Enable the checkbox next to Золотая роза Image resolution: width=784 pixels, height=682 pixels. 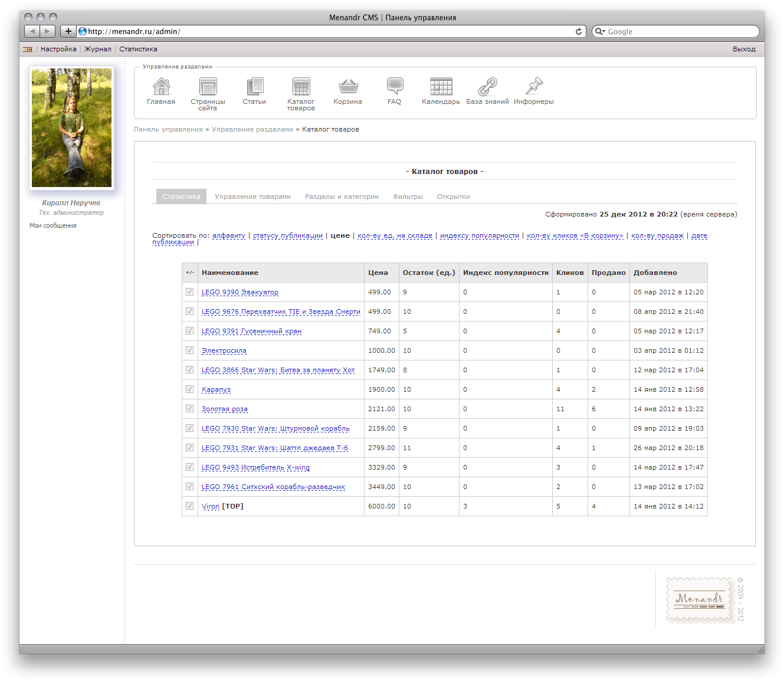[x=189, y=408]
